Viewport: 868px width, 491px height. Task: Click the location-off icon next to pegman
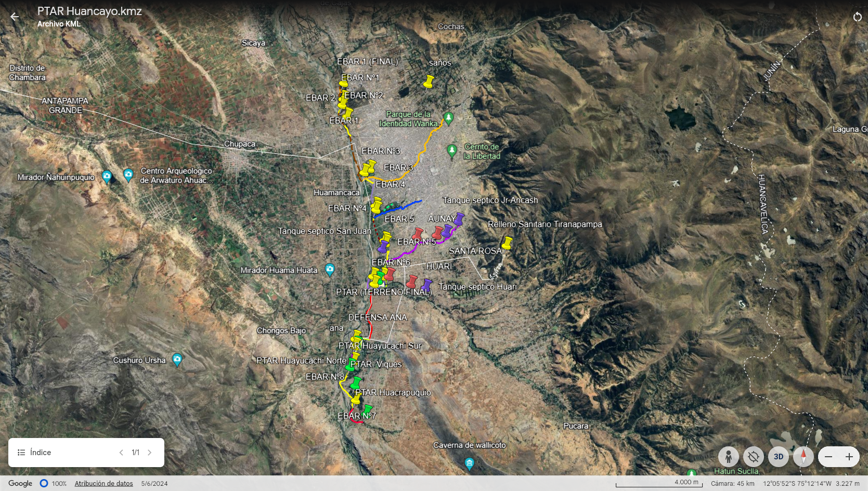[753, 457]
